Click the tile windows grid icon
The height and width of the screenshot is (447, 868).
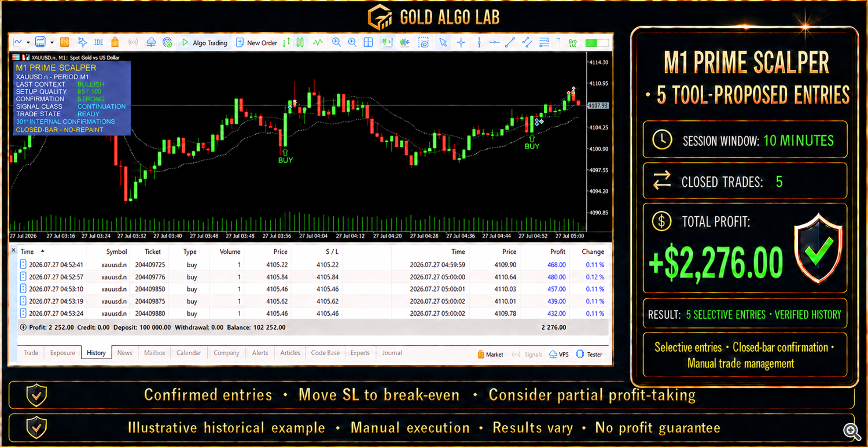point(368,42)
